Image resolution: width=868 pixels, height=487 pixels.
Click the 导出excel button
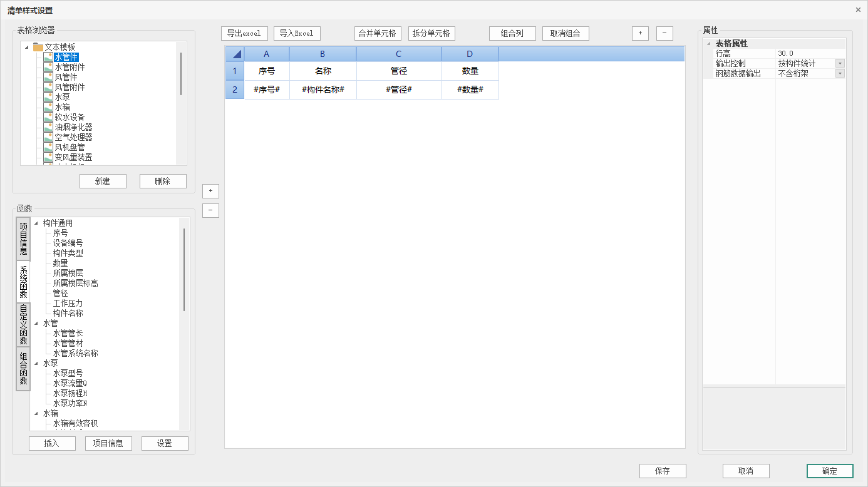point(245,33)
